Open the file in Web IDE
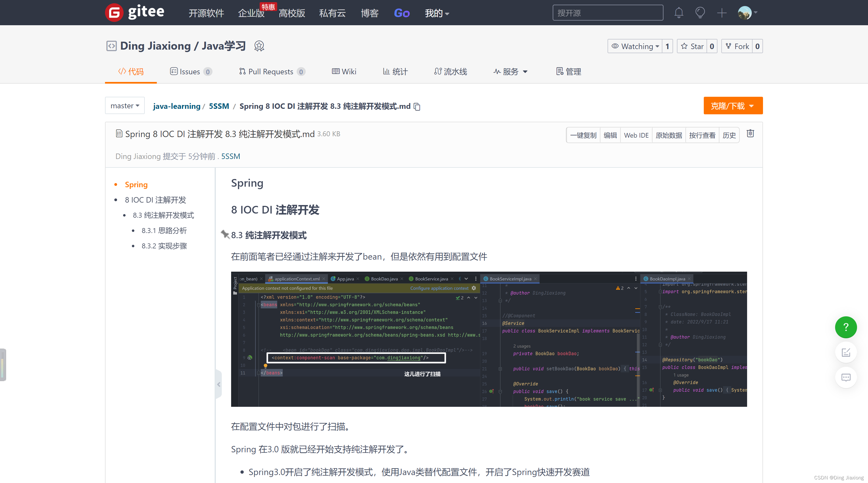The image size is (868, 483). point(636,135)
